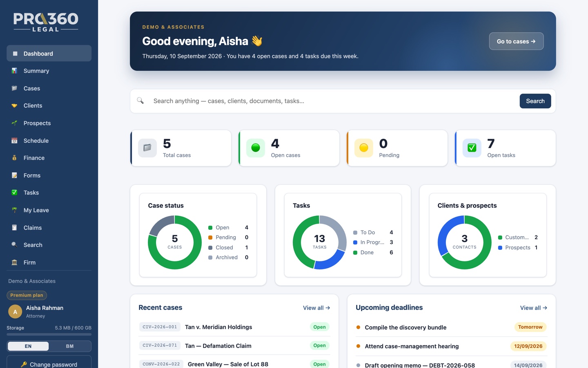
Task: Click the folder icon on the Total cases card
Action: click(147, 148)
